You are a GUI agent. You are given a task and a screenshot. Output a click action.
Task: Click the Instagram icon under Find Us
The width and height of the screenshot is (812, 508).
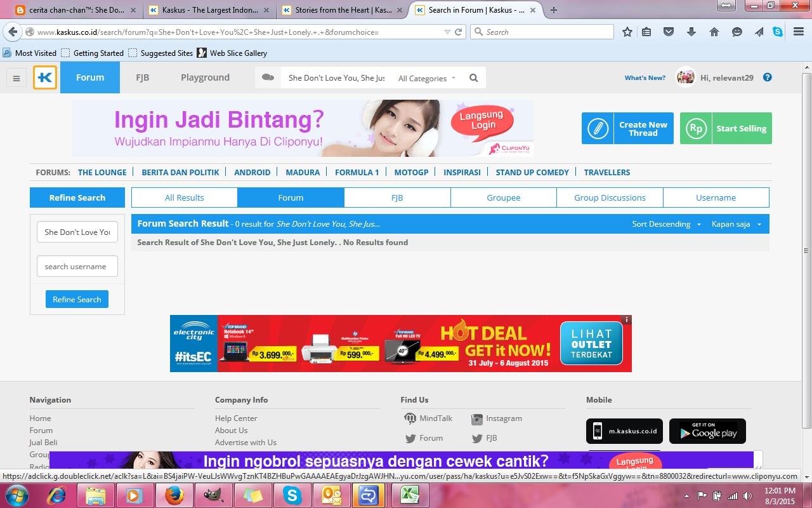[x=477, y=419]
